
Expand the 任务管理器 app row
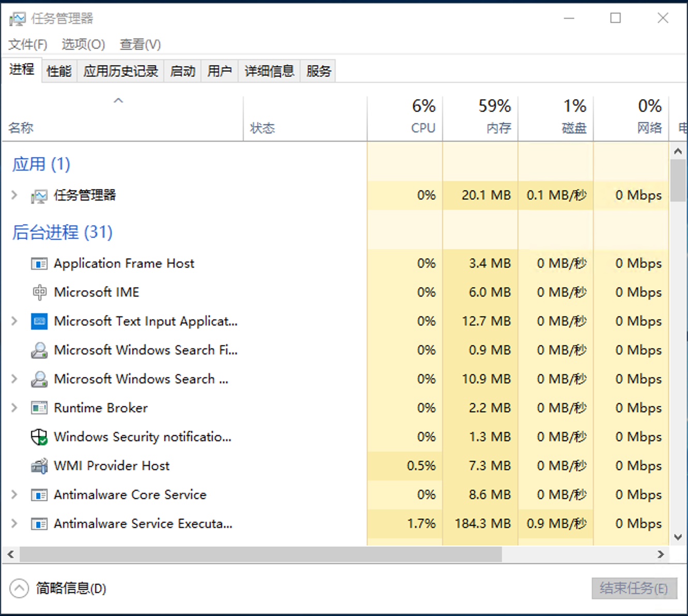tap(14, 195)
